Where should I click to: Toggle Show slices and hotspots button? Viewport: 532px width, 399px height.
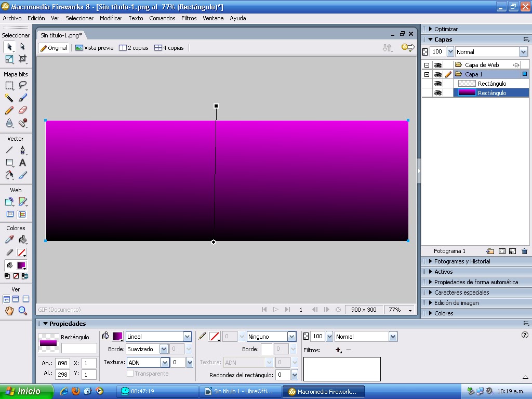click(x=22, y=215)
